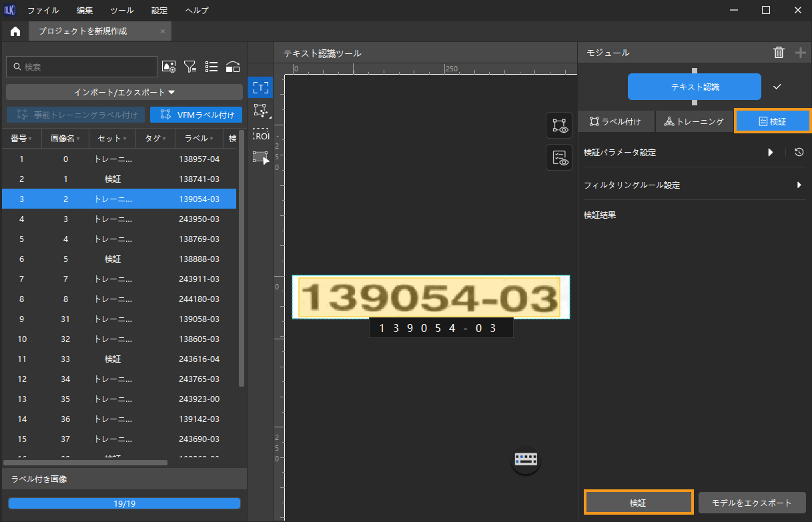Toggle label box visibility in canvas
Screen dimensions: 812x522
(559, 125)
